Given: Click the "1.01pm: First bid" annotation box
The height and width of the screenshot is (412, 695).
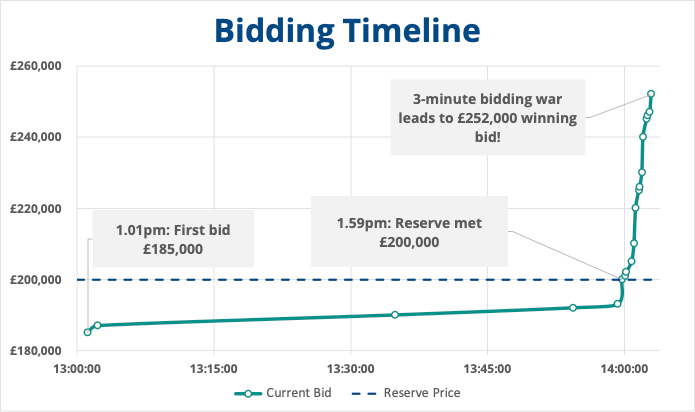Looking at the screenshot, I should [x=173, y=239].
